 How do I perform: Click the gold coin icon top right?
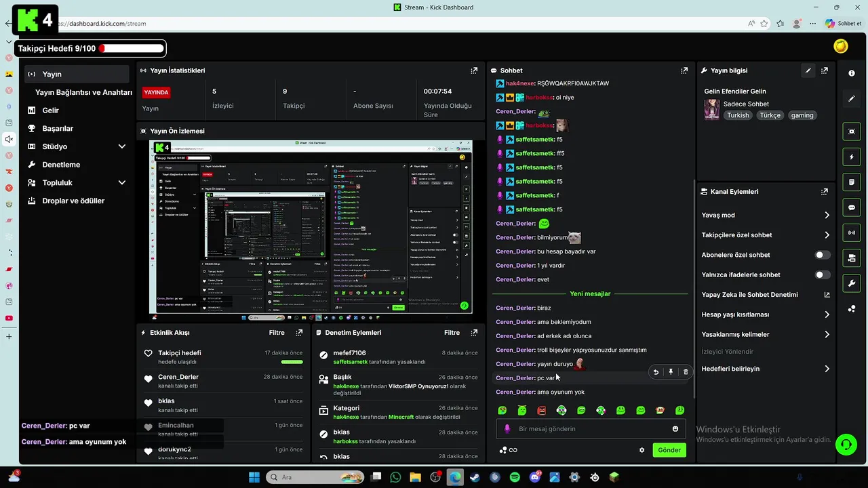coord(841,46)
